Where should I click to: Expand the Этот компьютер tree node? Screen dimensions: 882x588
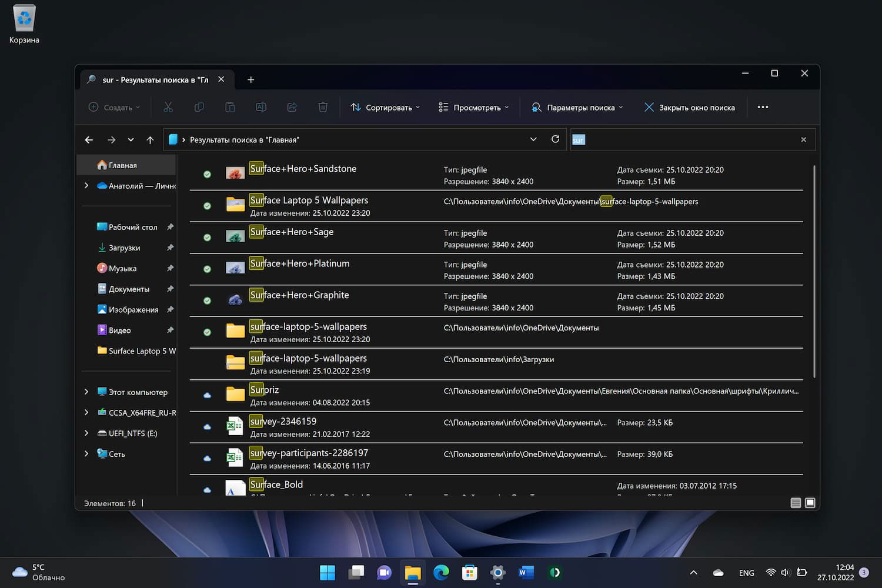(86, 392)
